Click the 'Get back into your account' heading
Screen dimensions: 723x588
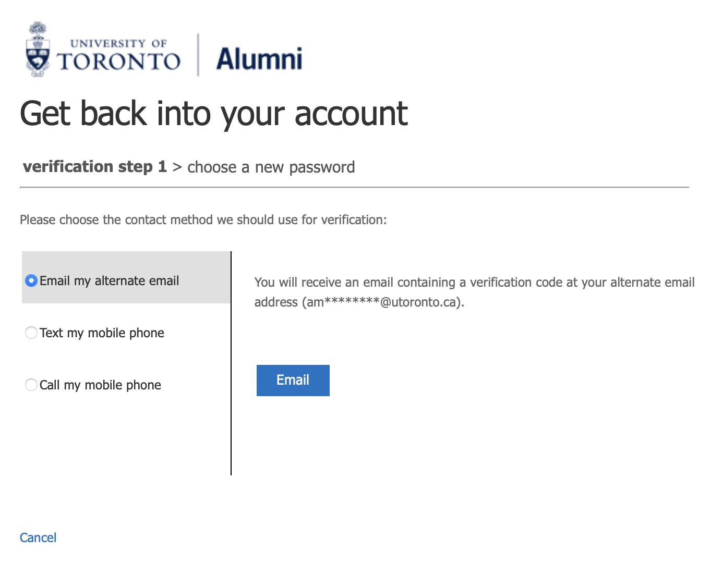point(214,114)
